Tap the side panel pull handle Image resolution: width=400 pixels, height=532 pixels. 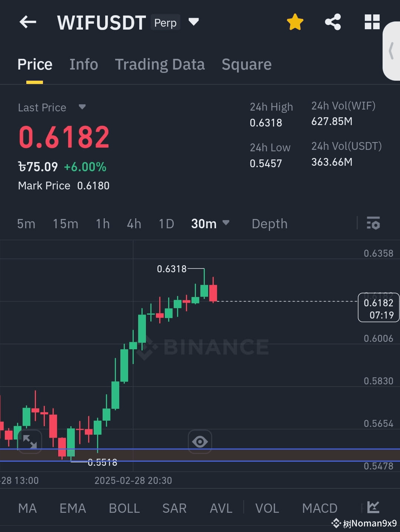[391, 51]
